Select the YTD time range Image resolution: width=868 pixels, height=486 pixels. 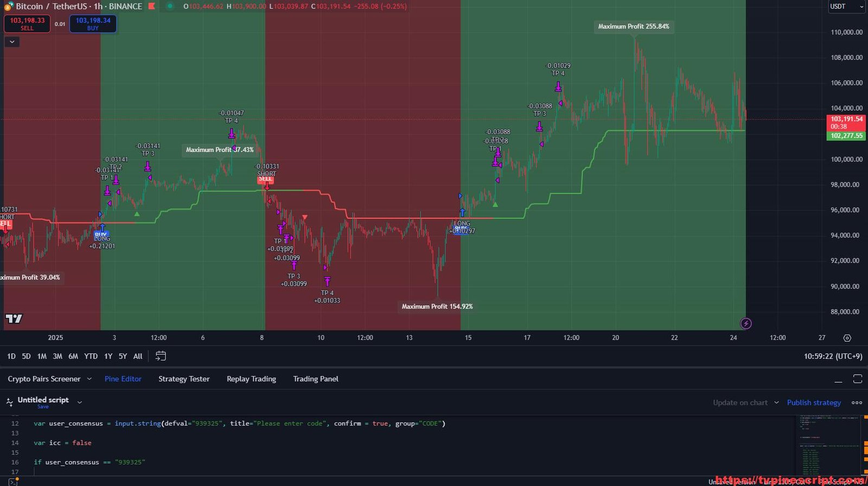pyautogui.click(x=91, y=356)
